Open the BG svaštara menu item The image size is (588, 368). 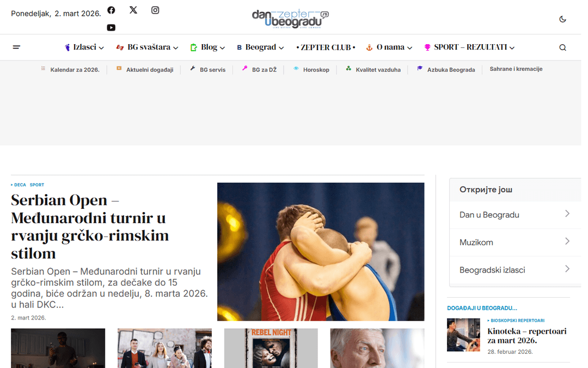coord(149,47)
